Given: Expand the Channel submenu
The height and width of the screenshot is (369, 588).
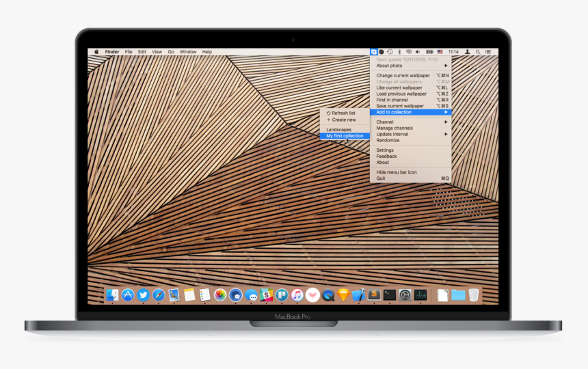Looking at the screenshot, I should pos(411,122).
